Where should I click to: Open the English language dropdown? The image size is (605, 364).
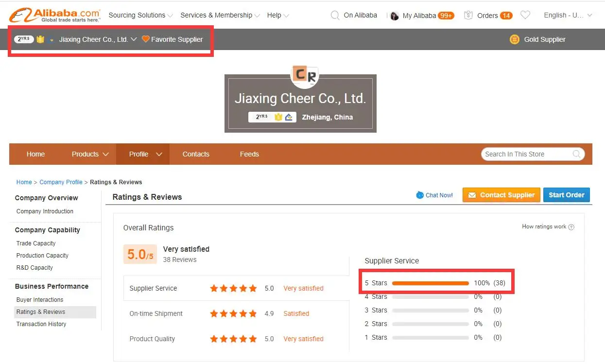(568, 15)
